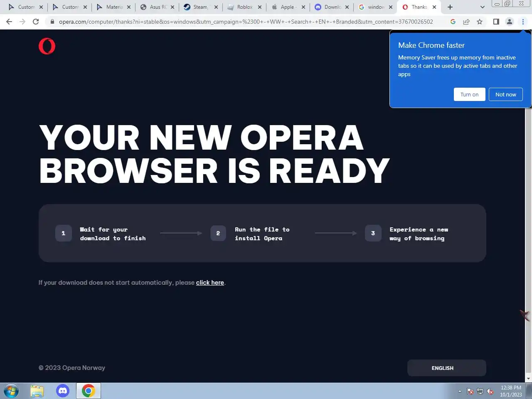The width and height of the screenshot is (532, 399).
Task: Switch to the first Custom tab
Action: pos(25,7)
